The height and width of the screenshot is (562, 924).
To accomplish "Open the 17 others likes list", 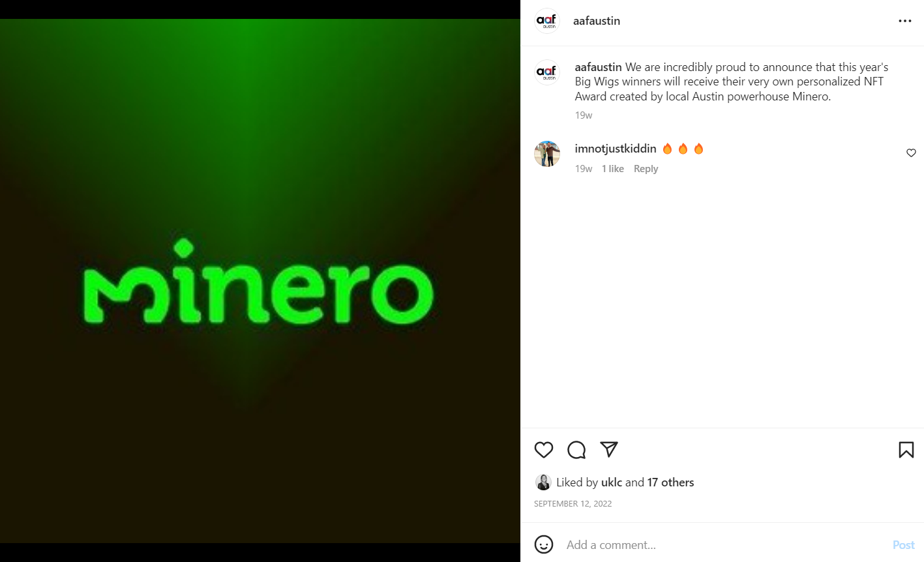I will 670,482.
